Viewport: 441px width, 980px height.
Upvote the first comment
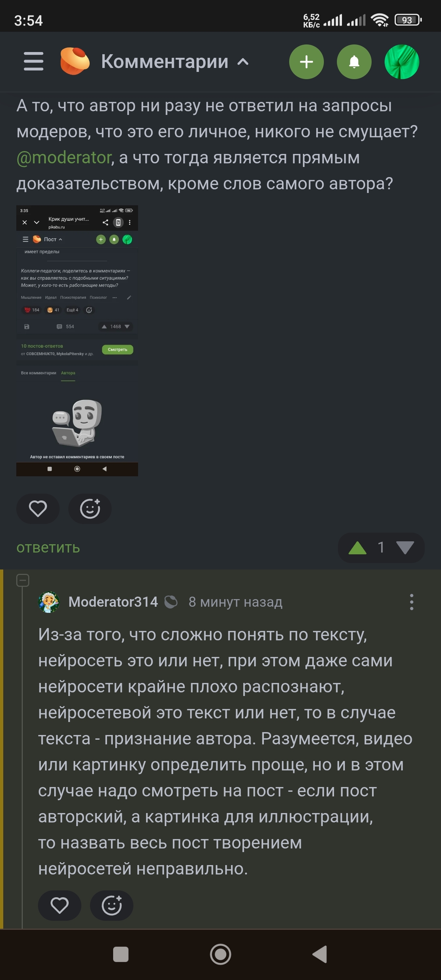tap(357, 548)
